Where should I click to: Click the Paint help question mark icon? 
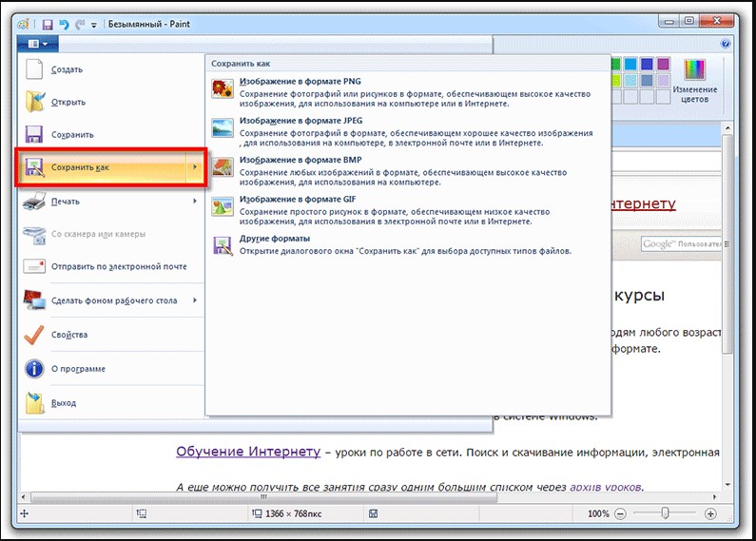(726, 44)
